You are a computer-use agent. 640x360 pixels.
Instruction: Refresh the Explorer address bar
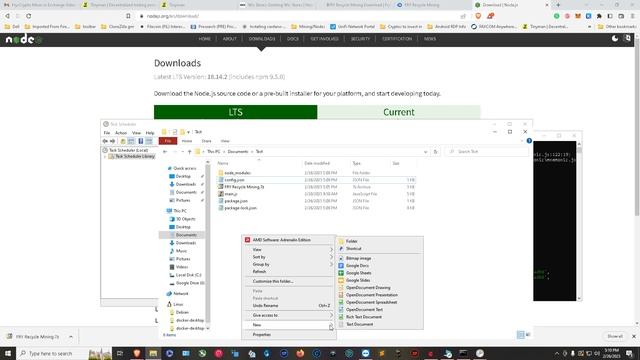(436, 152)
